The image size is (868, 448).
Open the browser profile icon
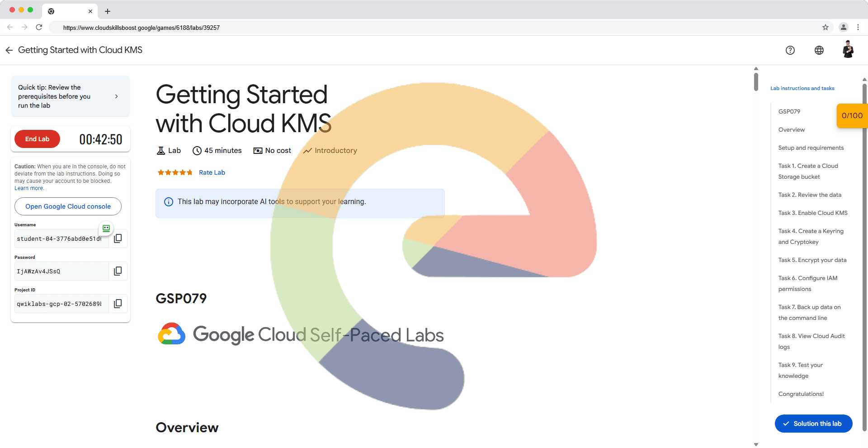click(844, 27)
